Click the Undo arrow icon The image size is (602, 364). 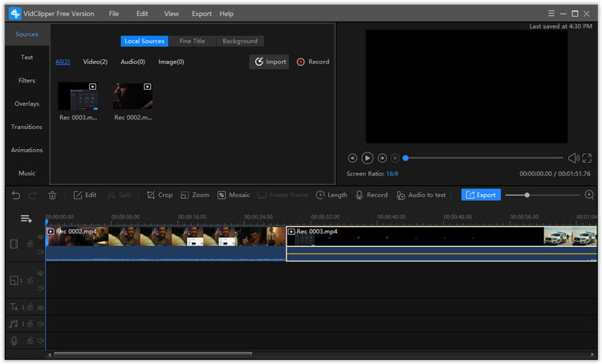(16, 196)
